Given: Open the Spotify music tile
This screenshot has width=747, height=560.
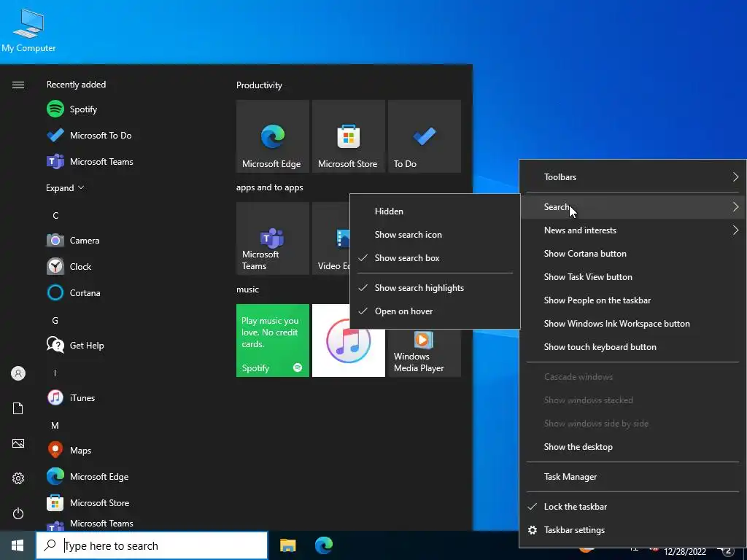Looking at the screenshot, I should point(273,341).
